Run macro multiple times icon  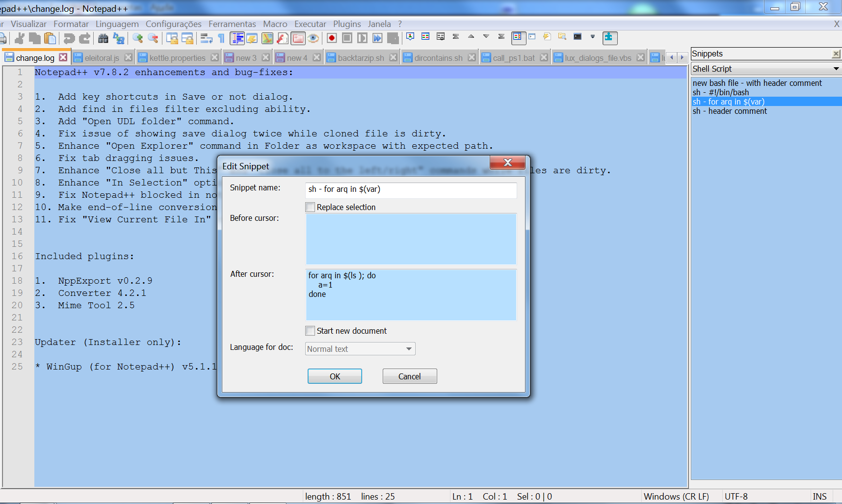(x=377, y=38)
